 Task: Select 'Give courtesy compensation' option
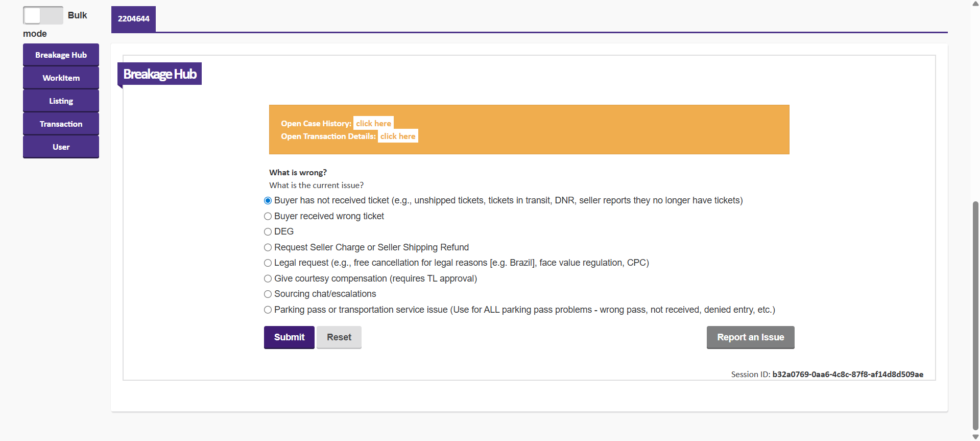coord(268,278)
